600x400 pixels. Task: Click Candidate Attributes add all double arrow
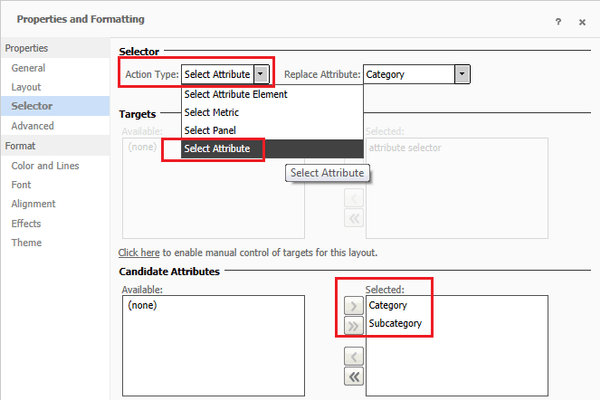pyautogui.click(x=354, y=326)
